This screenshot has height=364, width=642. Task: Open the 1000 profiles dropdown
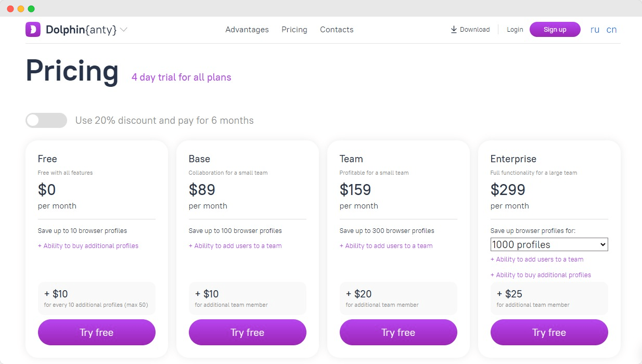(549, 244)
